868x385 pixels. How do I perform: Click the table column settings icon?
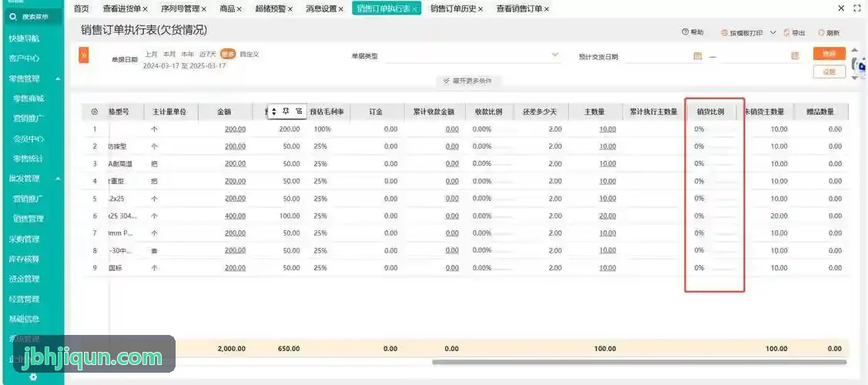click(x=94, y=112)
